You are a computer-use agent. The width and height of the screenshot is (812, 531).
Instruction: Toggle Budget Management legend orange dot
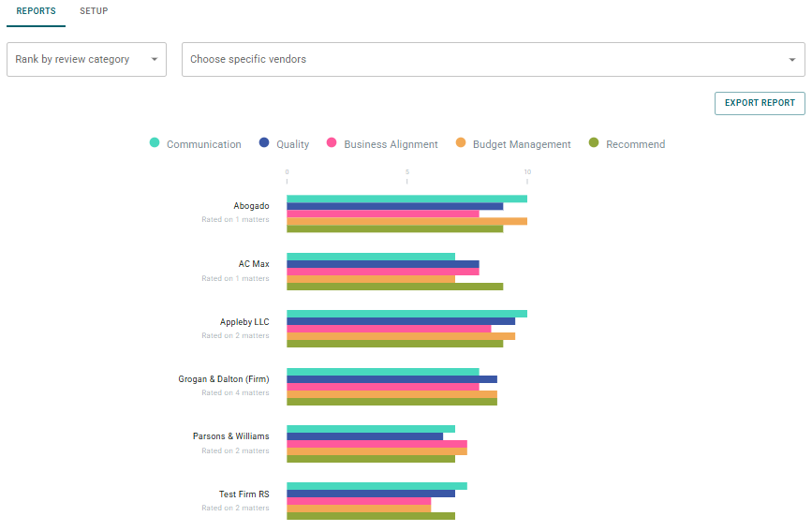tap(461, 143)
